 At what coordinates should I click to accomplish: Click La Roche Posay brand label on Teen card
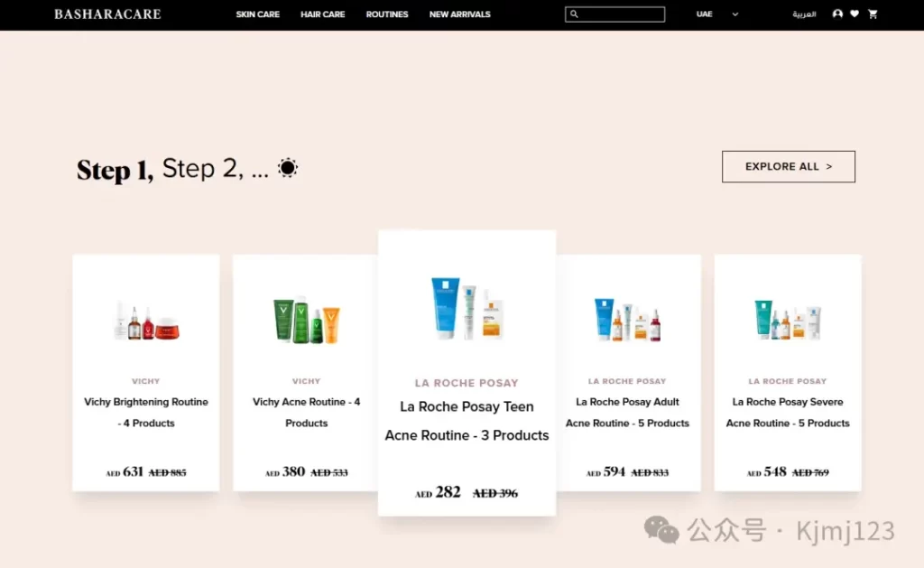[x=467, y=383]
